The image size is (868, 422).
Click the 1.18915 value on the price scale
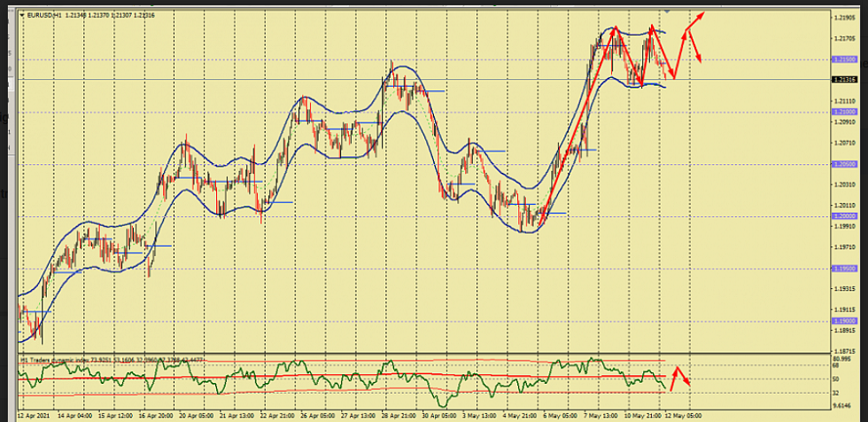(x=844, y=331)
